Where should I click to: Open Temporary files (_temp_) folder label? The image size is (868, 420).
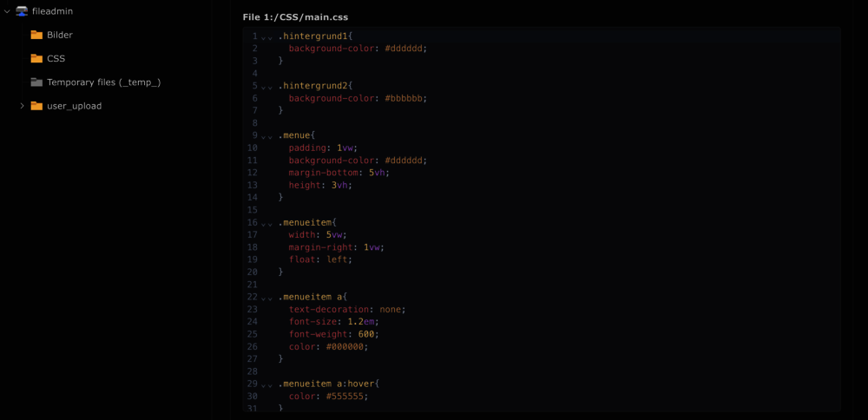tap(103, 82)
